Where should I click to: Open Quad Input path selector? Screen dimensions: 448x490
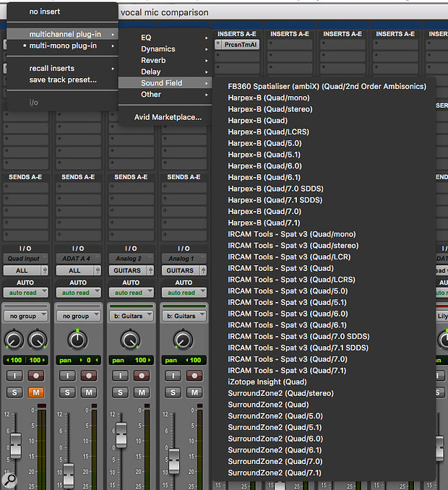click(25, 259)
